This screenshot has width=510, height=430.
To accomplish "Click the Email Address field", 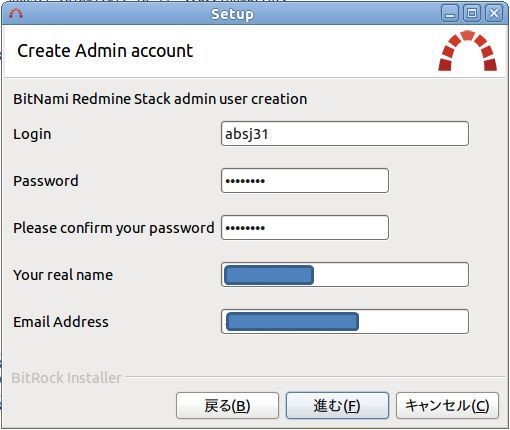I will tap(345, 322).
